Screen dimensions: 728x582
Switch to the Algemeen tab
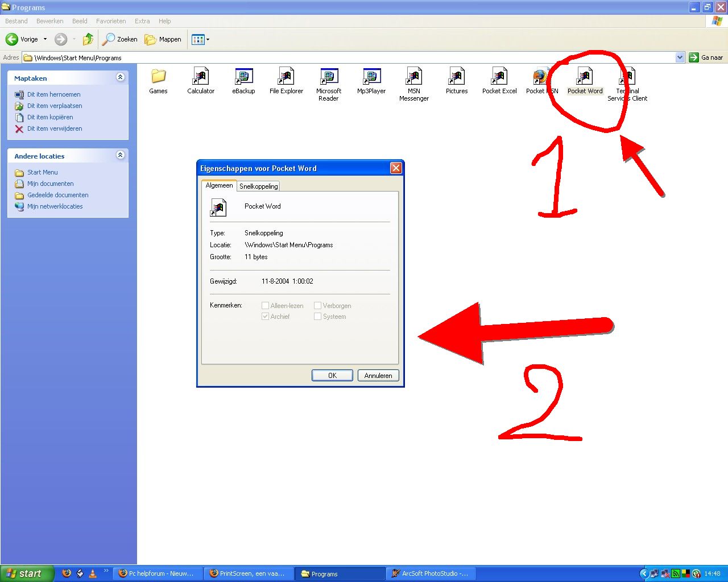219,185
